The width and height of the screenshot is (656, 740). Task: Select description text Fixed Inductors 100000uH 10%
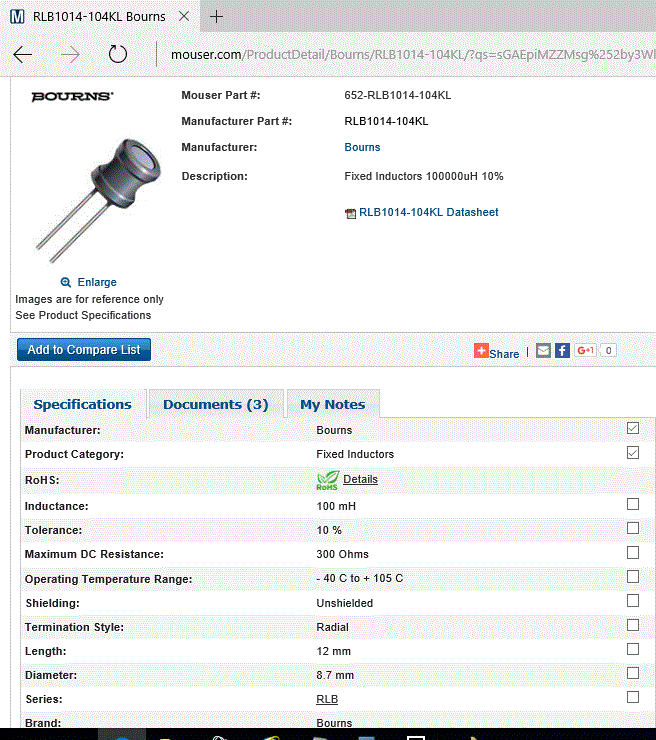click(x=423, y=177)
